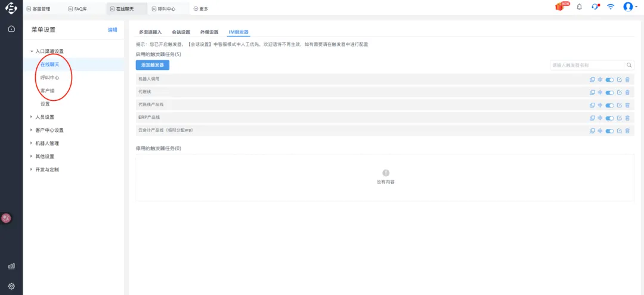Click the headset support icon
Viewport: 644px width, 295px height.
[x=595, y=7]
